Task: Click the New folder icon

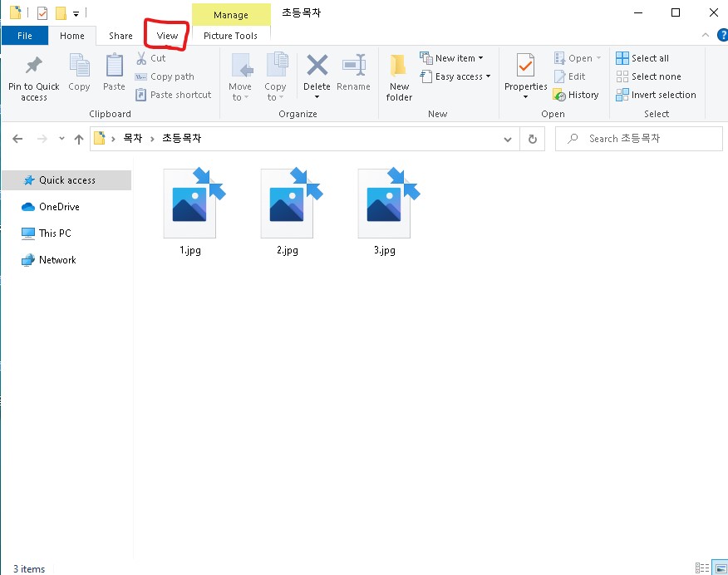Action: pyautogui.click(x=398, y=66)
